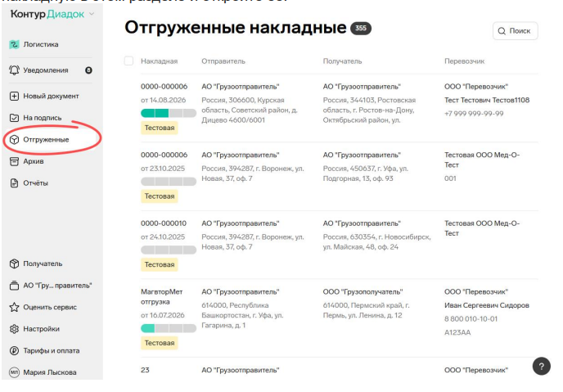
Task: Click the АО "Гру... правитель" organization icon
Action: pos(14,286)
